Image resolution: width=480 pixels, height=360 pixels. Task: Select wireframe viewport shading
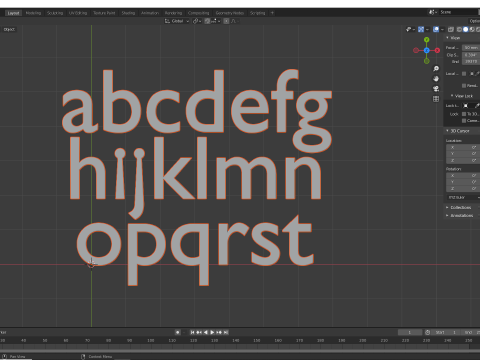click(x=459, y=30)
